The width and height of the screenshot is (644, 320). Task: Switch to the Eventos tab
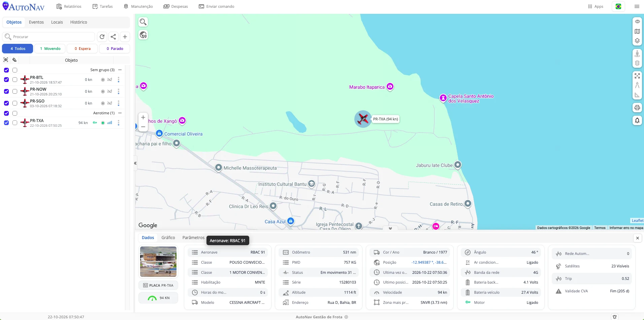(36, 22)
